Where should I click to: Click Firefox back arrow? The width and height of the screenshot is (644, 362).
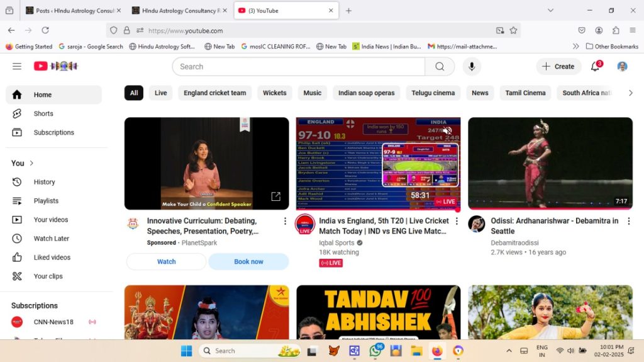click(x=11, y=30)
